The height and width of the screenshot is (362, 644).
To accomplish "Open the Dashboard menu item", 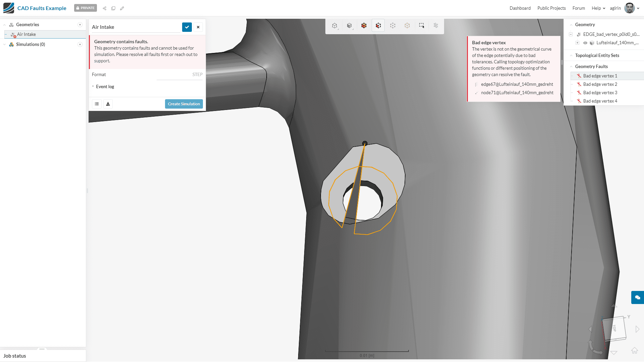I will 520,8.
